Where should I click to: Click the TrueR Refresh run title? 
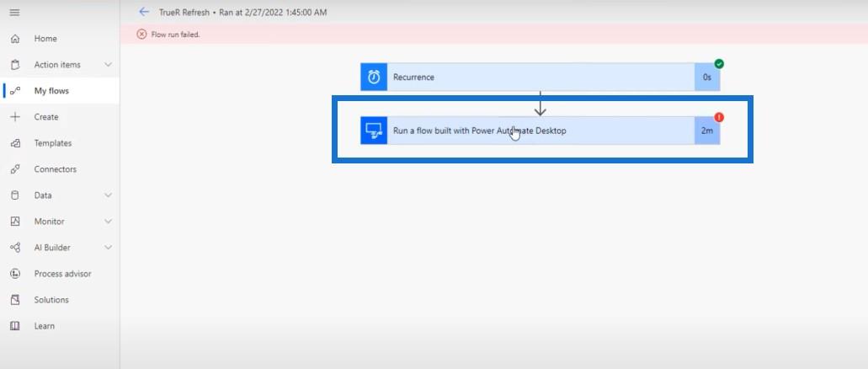tap(242, 12)
